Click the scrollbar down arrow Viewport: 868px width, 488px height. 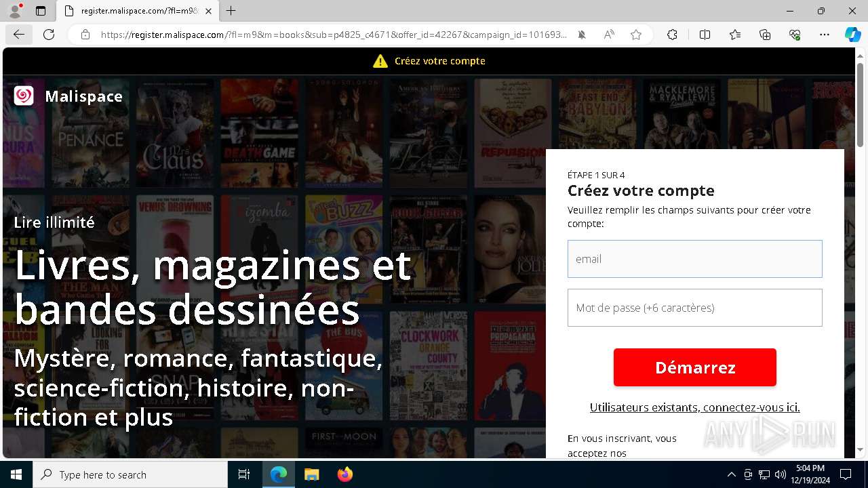[861, 449]
